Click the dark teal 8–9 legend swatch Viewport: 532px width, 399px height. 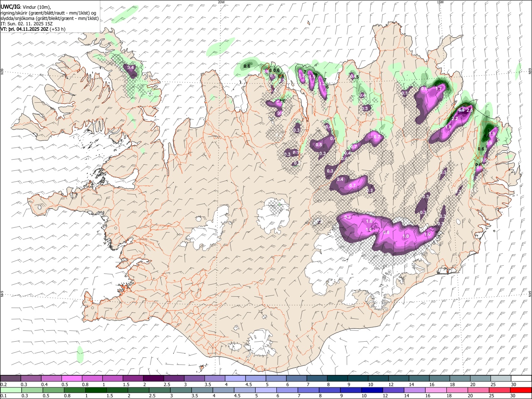pyautogui.click(x=337, y=378)
